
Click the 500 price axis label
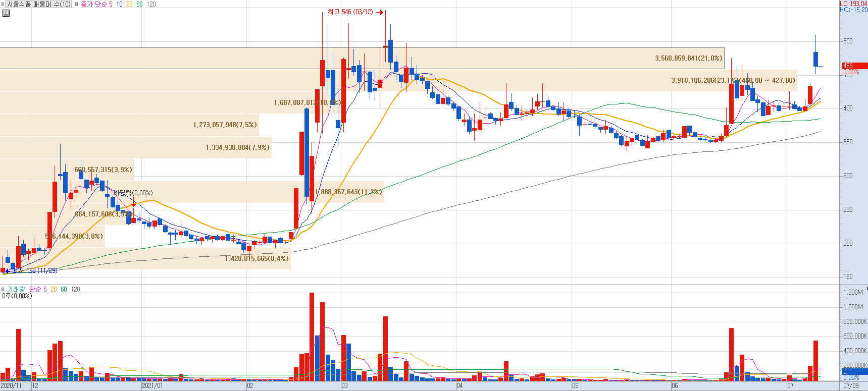[x=848, y=41]
